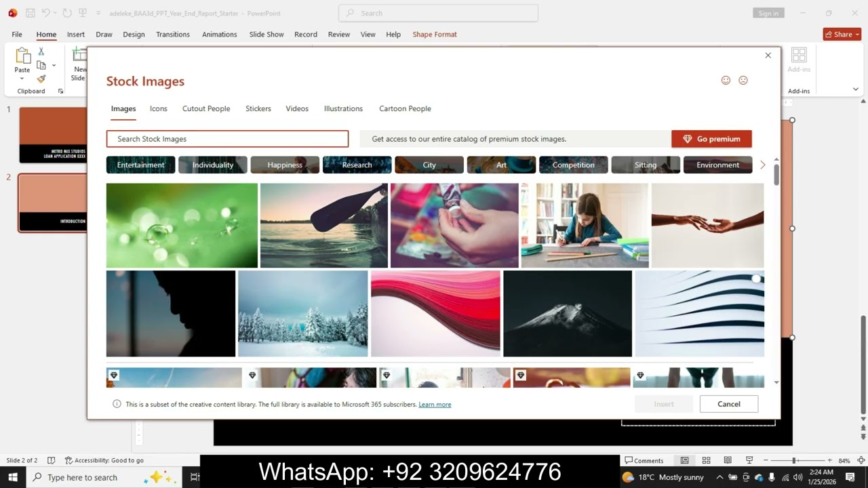Image resolution: width=868 pixels, height=488 pixels.
Task: Click the Format Painter brush icon
Action: [41, 79]
